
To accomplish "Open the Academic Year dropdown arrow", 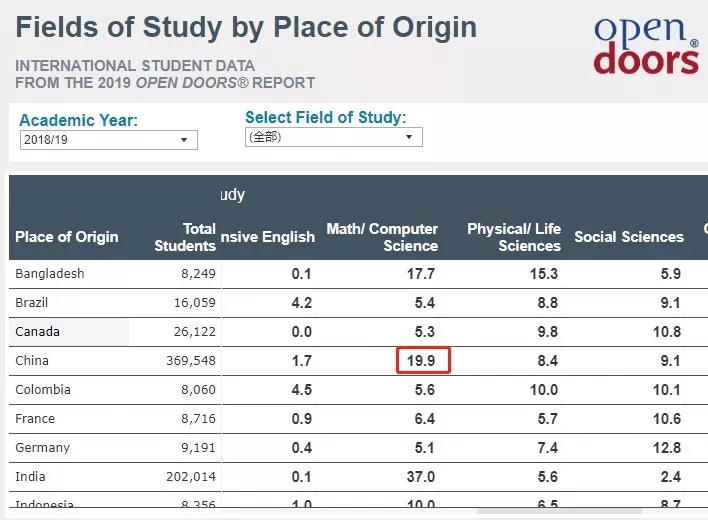I will [x=184, y=140].
